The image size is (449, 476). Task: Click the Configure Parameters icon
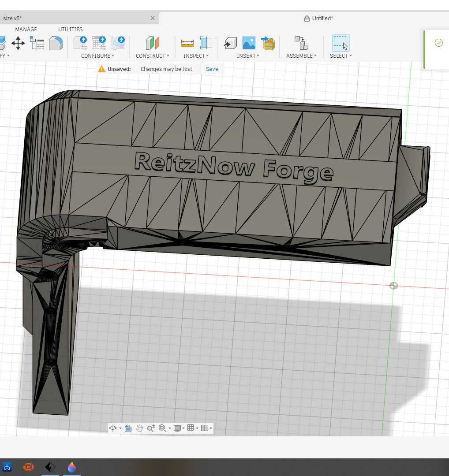[x=80, y=43]
